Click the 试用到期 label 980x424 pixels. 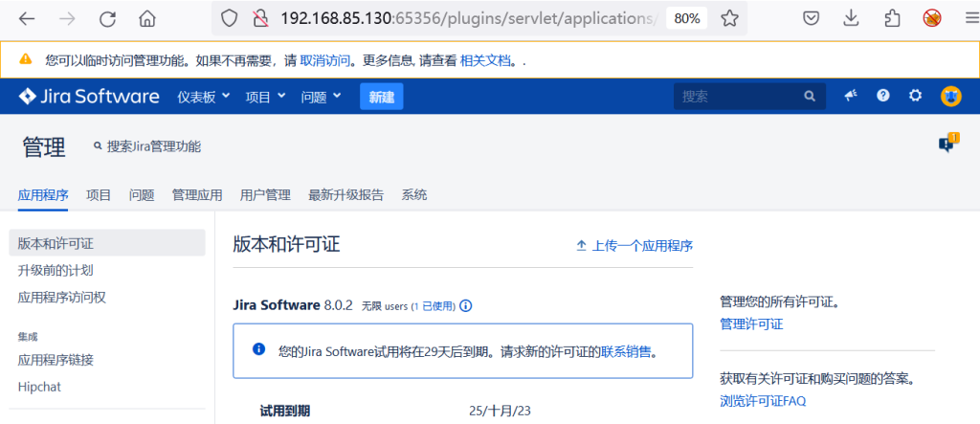click(x=285, y=411)
